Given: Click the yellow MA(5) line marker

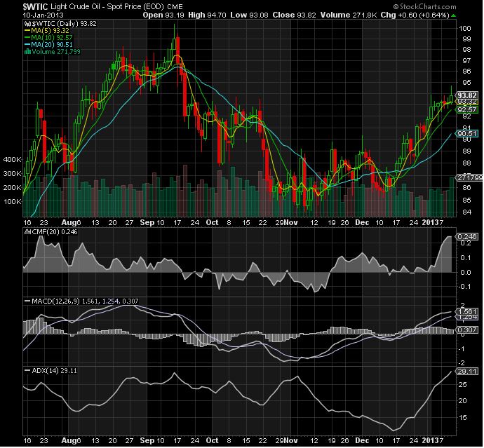Looking at the screenshot, I should pos(27,31).
